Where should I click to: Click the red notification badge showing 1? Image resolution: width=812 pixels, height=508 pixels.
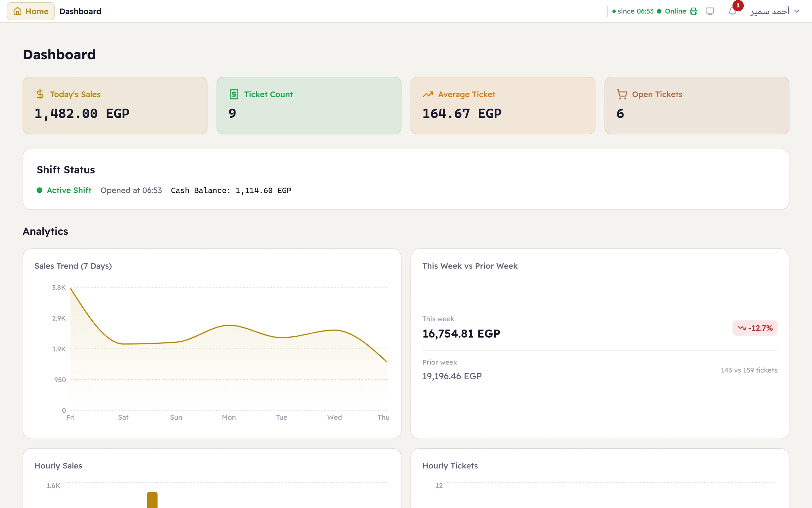738,5
